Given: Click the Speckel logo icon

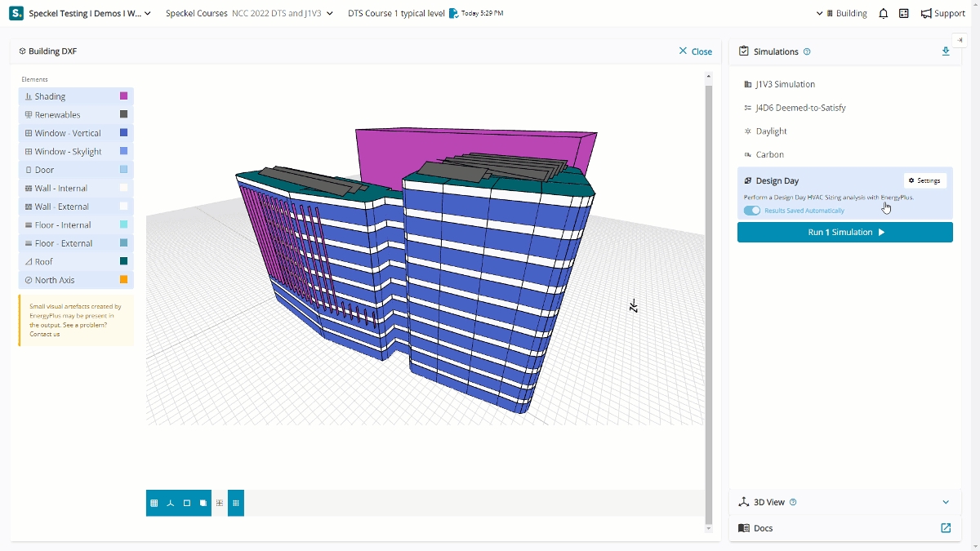Looking at the screenshot, I should click(x=16, y=14).
